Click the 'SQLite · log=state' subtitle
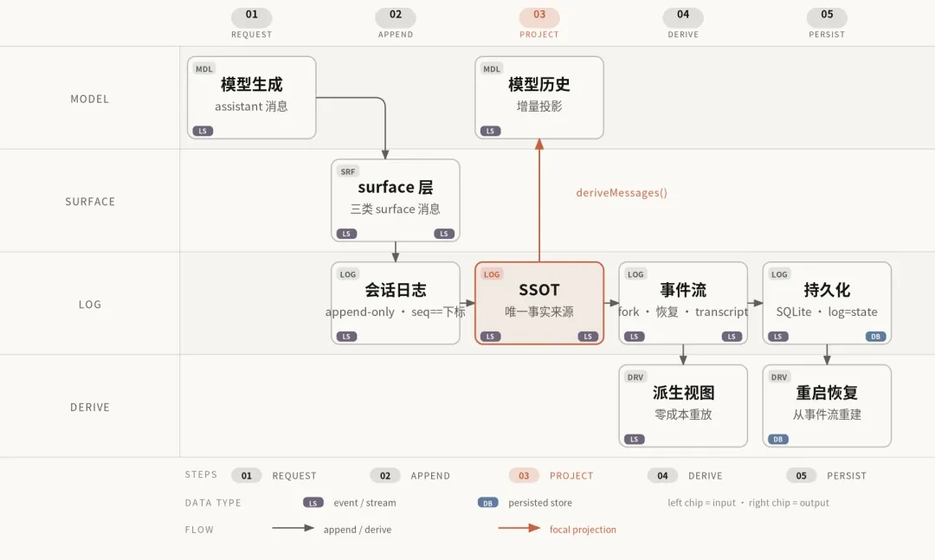This screenshot has height=560, width=935. coord(827,312)
